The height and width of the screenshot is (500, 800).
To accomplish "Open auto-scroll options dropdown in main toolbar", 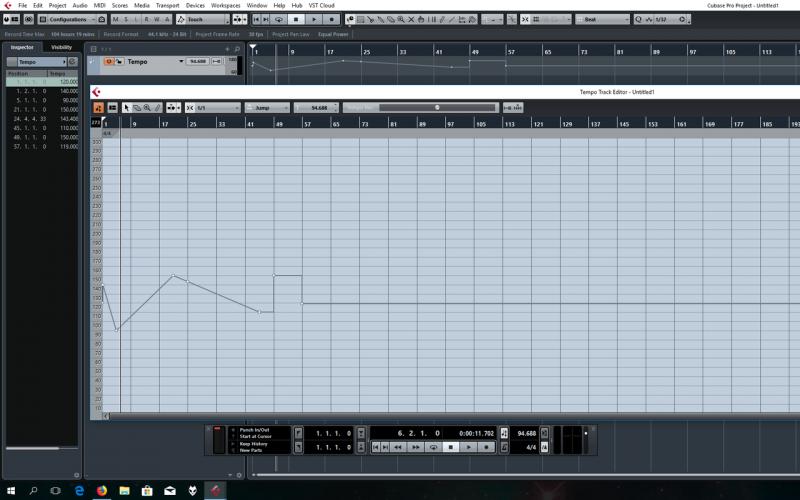I will point(245,19).
